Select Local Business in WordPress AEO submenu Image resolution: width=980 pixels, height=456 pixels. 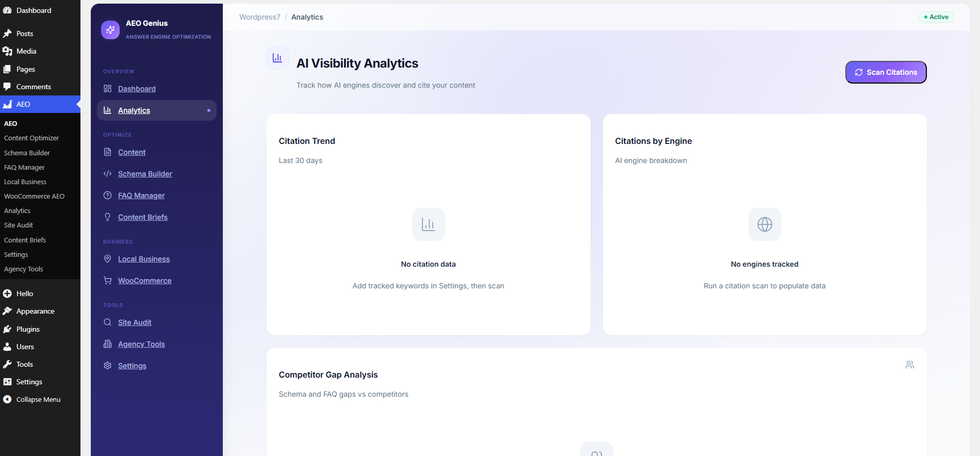(x=25, y=182)
